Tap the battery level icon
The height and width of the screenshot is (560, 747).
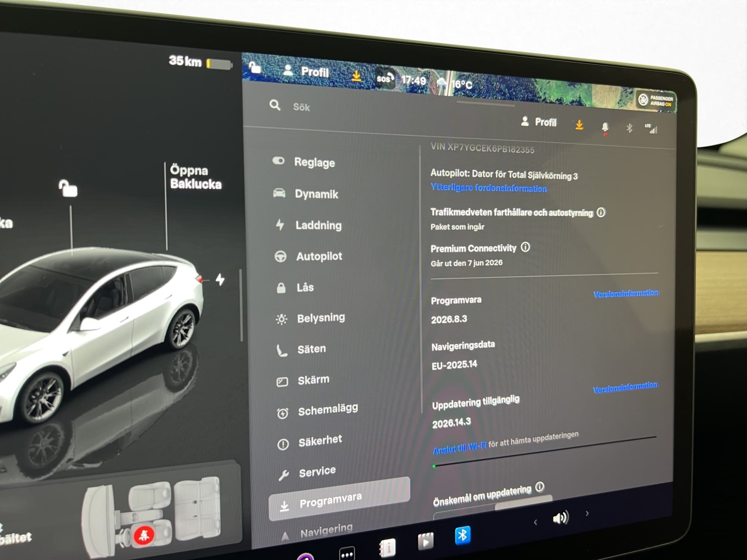click(220, 64)
